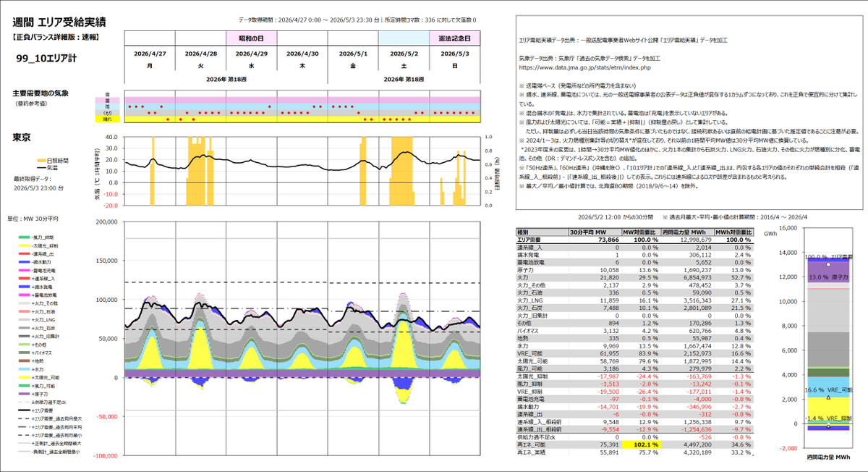Screen dimensions: 868x472
Task: Click the 200,000 y-axis label on main chart
Action: 106,222
